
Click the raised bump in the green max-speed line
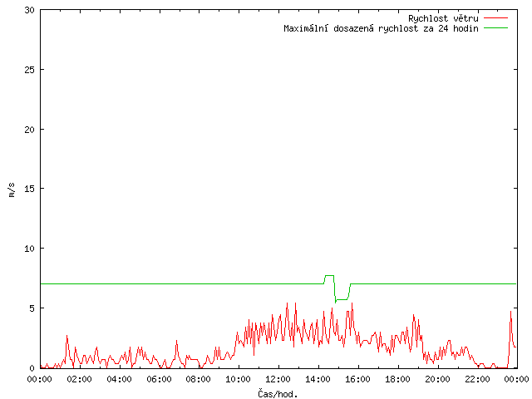point(329,276)
